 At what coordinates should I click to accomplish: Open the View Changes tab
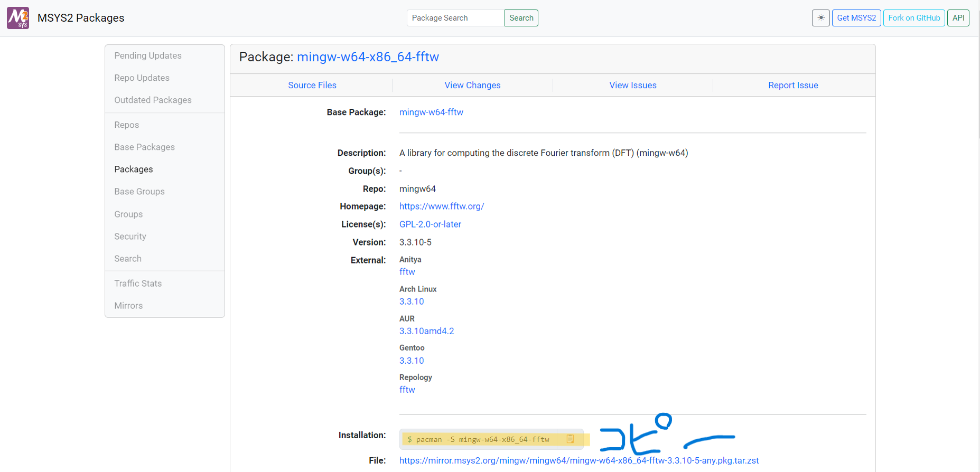(472, 85)
